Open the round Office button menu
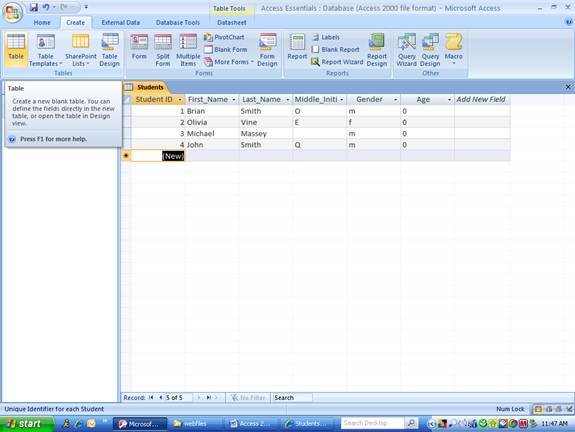575x432 pixels. click(13, 12)
